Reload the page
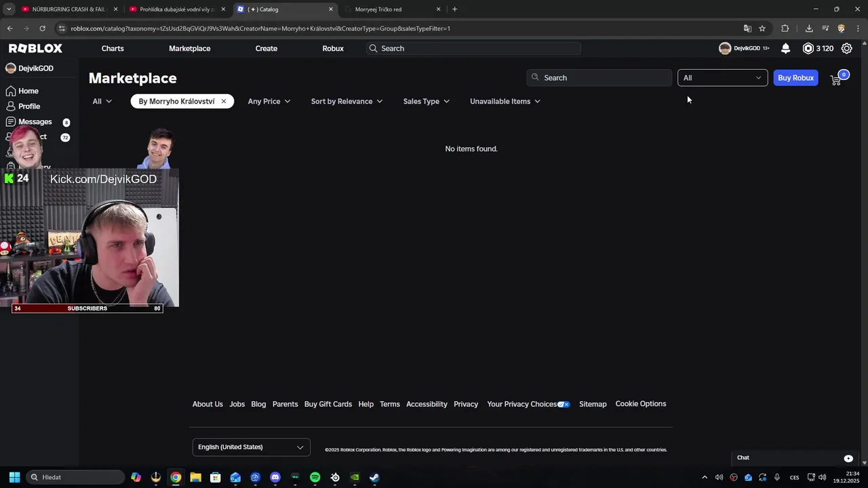This screenshot has height=488, width=868. click(x=42, y=28)
